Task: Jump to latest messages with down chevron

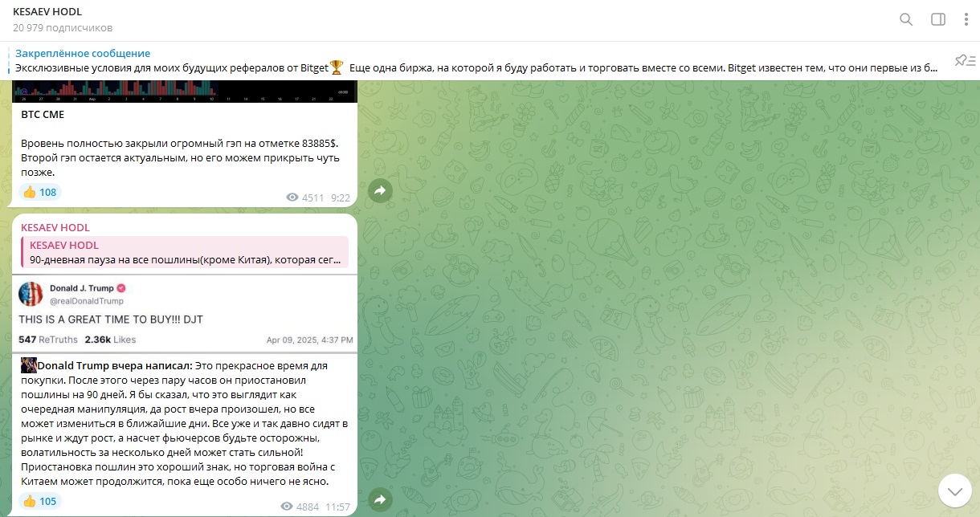Action: (955, 490)
